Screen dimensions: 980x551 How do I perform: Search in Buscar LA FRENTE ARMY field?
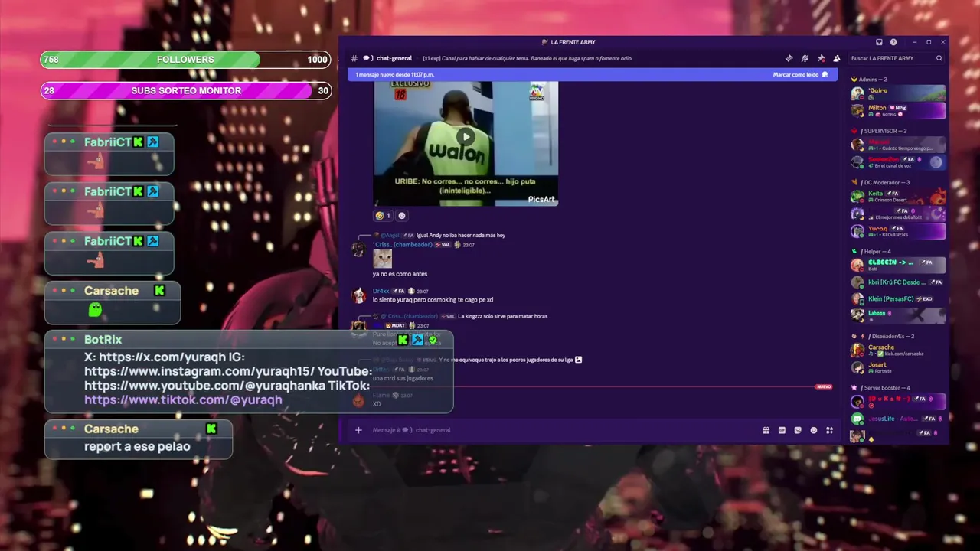897,58
